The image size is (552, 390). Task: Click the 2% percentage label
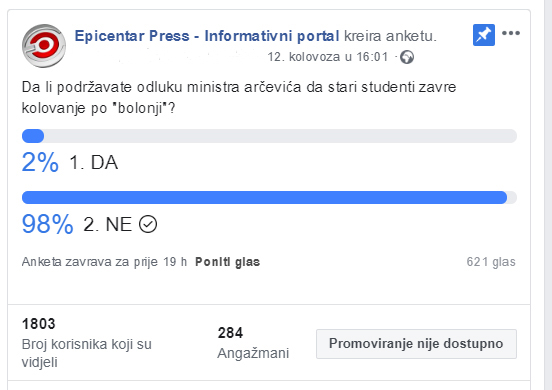point(40,162)
